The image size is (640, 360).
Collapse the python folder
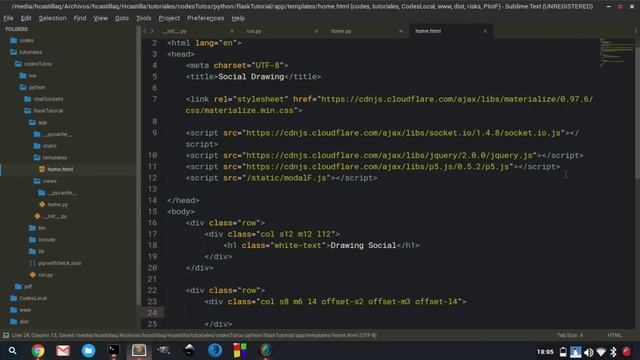[32, 87]
